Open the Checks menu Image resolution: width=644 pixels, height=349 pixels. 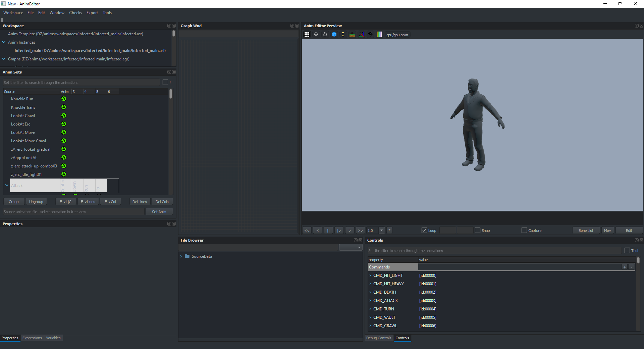(x=75, y=13)
